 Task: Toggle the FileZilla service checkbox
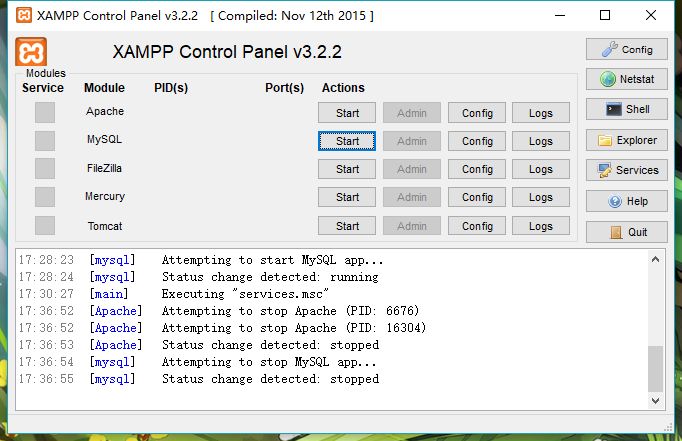click(45, 169)
